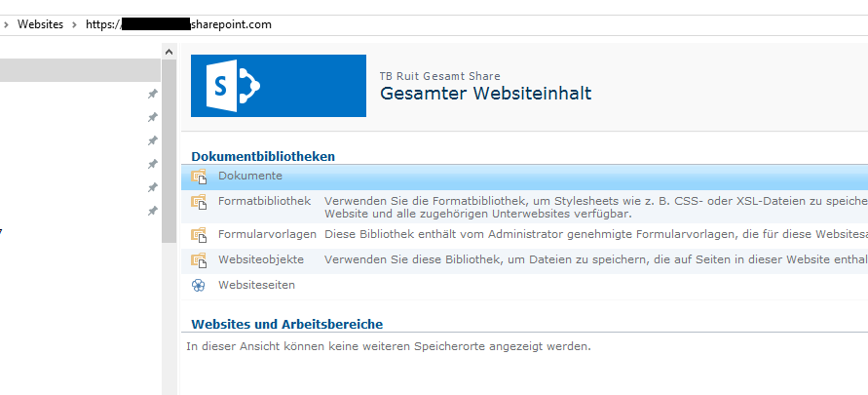
Task: Click the Formularvorlagen library icon
Action: point(199,235)
